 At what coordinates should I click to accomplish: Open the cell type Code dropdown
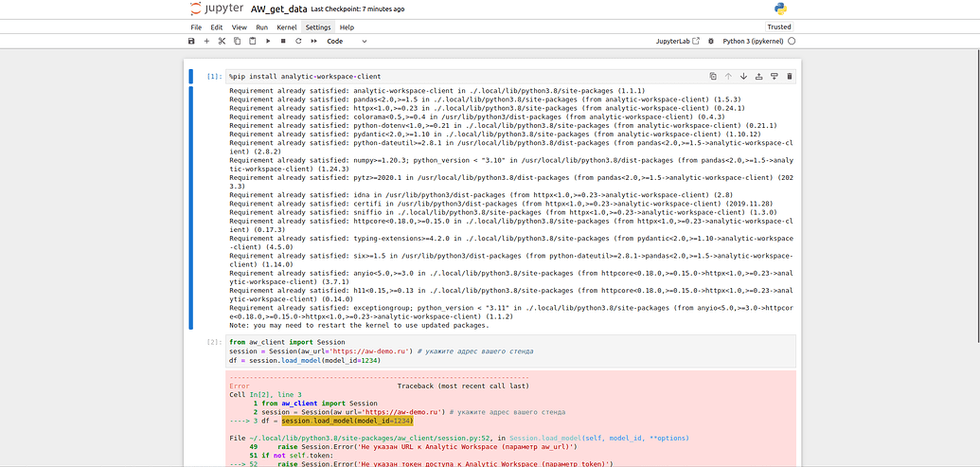pyautogui.click(x=347, y=42)
